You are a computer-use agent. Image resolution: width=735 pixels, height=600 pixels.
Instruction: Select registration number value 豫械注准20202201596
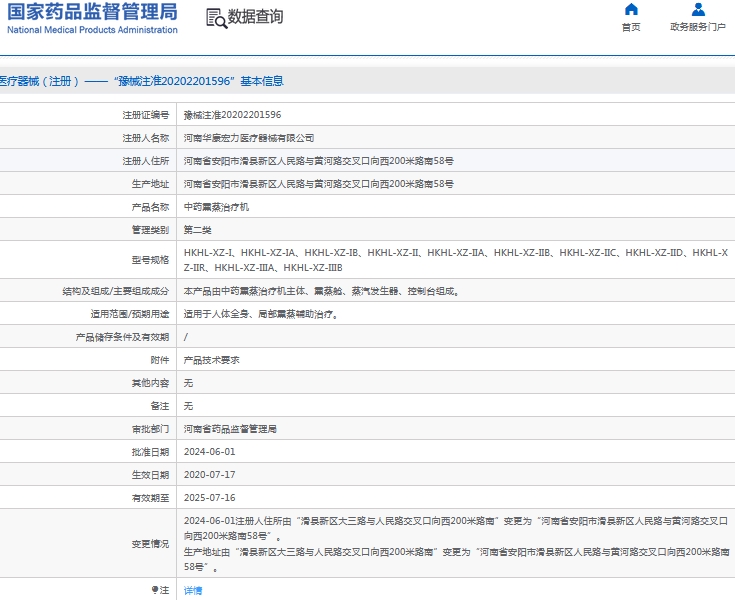coord(232,115)
